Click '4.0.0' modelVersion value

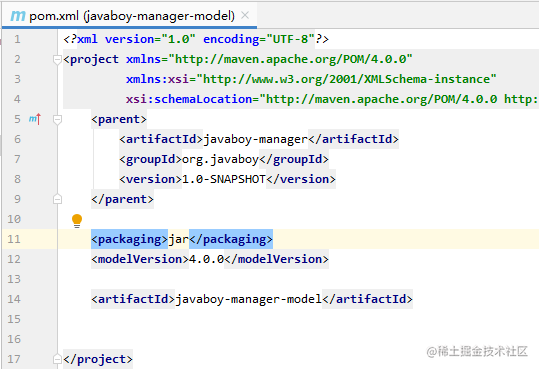point(207,259)
